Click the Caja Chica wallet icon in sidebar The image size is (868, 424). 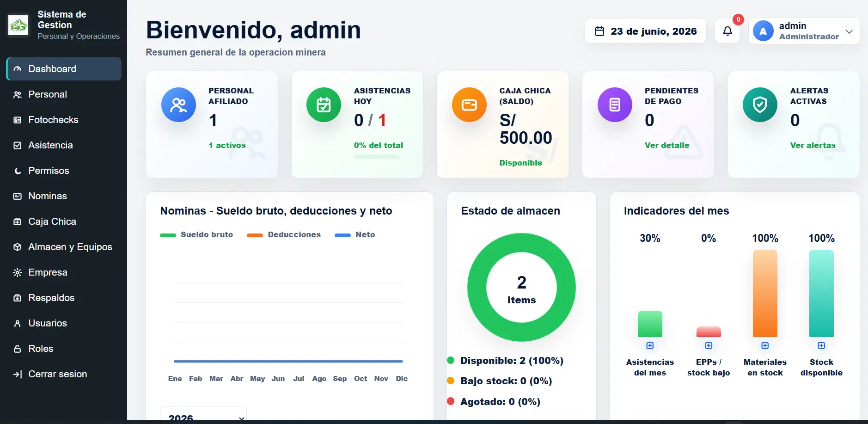point(18,221)
